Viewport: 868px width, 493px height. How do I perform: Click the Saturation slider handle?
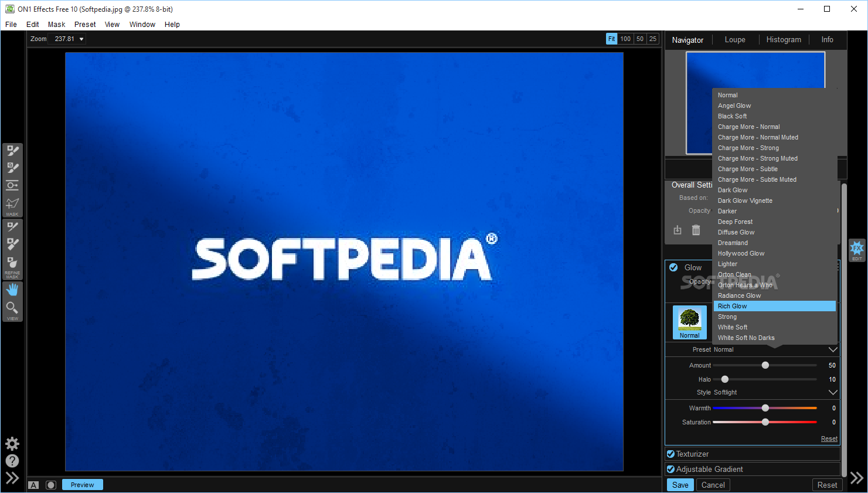[765, 422]
